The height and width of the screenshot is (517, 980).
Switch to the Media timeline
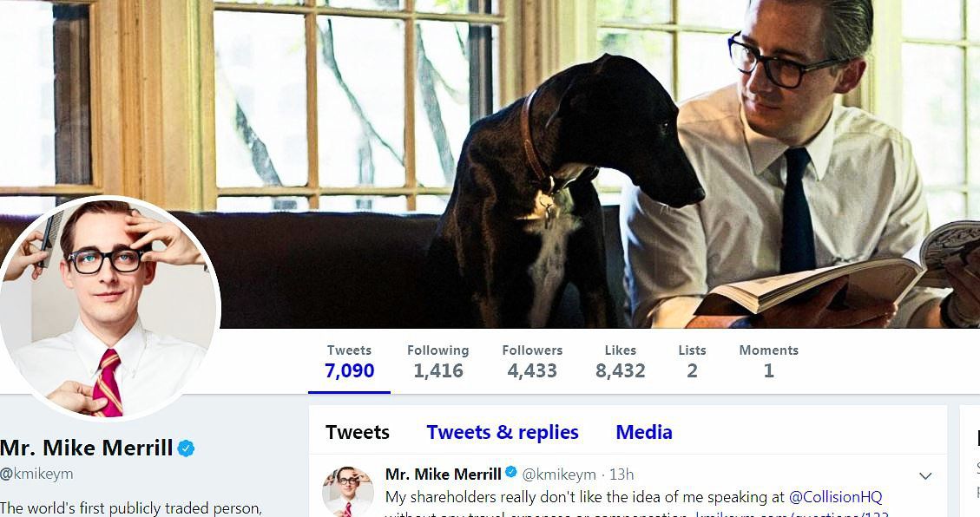(x=644, y=432)
